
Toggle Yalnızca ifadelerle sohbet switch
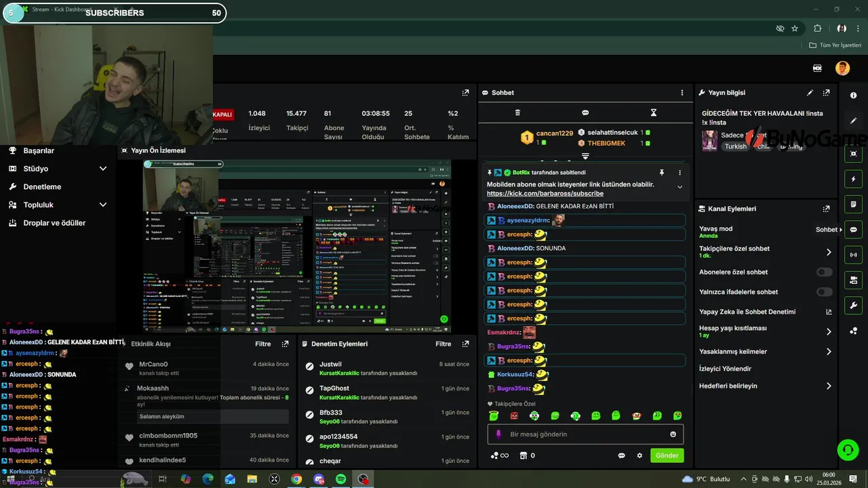point(824,292)
